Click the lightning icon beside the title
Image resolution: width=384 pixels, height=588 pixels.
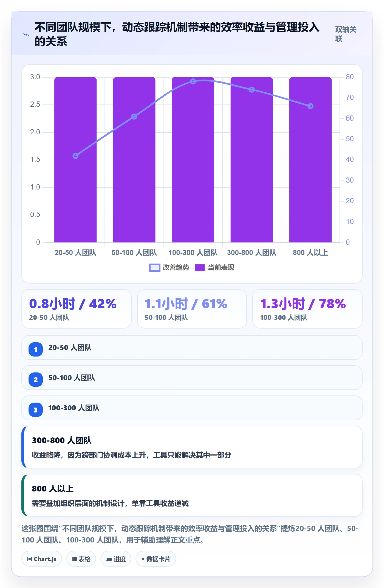(x=26, y=35)
